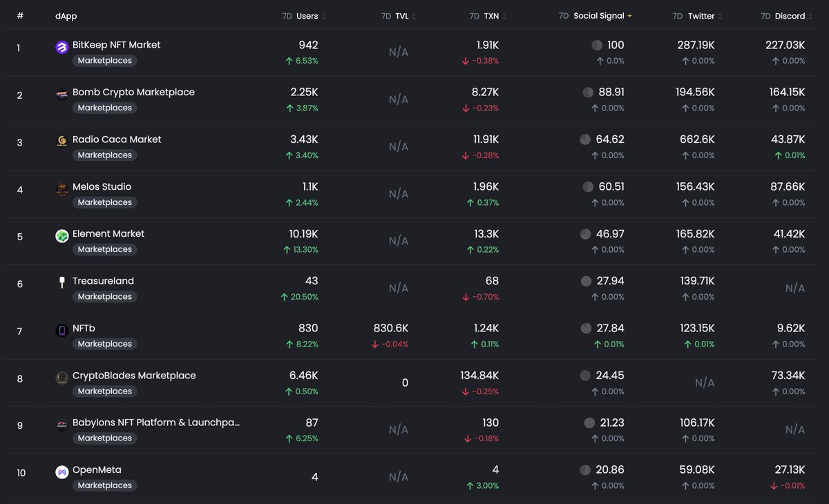The height and width of the screenshot is (504, 829).
Task: Click the social signal pie icon beside 20.86
Action: [585, 469]
